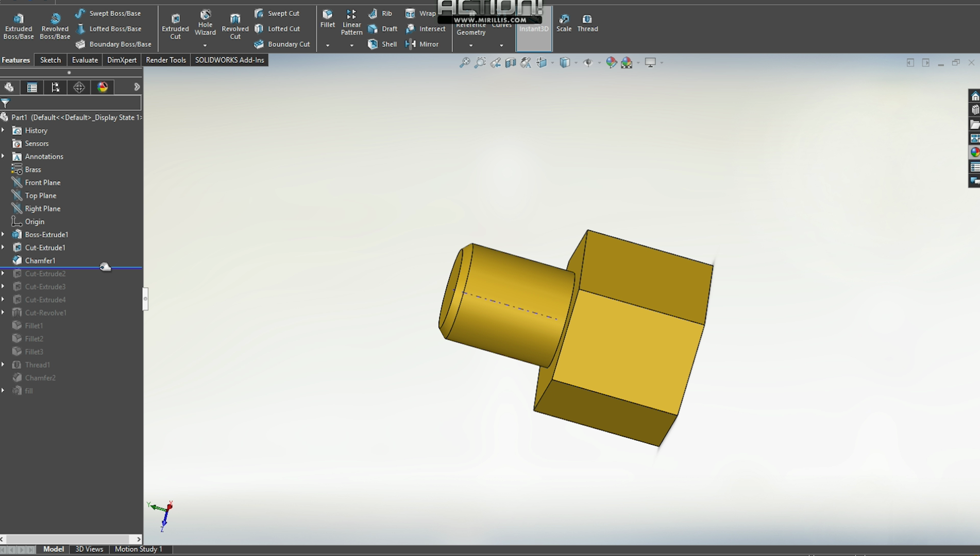Open the Curves dropdown arrow
The image size is (980, 556).
501,45
